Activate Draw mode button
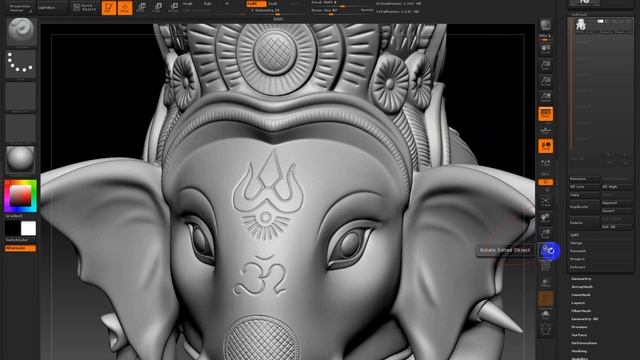Viewport: 640px width, 360px height. pos(125,8)
